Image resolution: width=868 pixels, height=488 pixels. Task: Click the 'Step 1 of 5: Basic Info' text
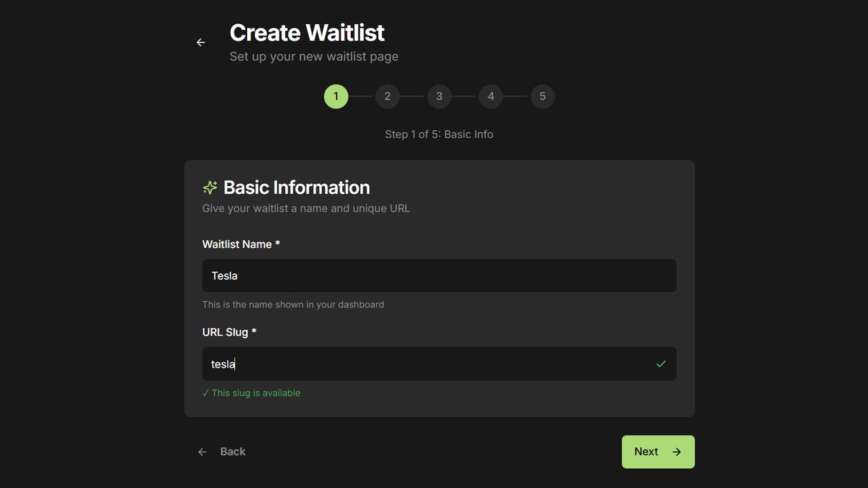coord(439,134)
